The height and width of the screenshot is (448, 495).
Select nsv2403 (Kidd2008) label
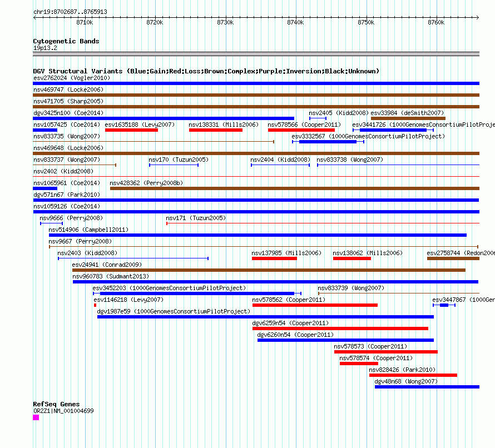[87, 253]
